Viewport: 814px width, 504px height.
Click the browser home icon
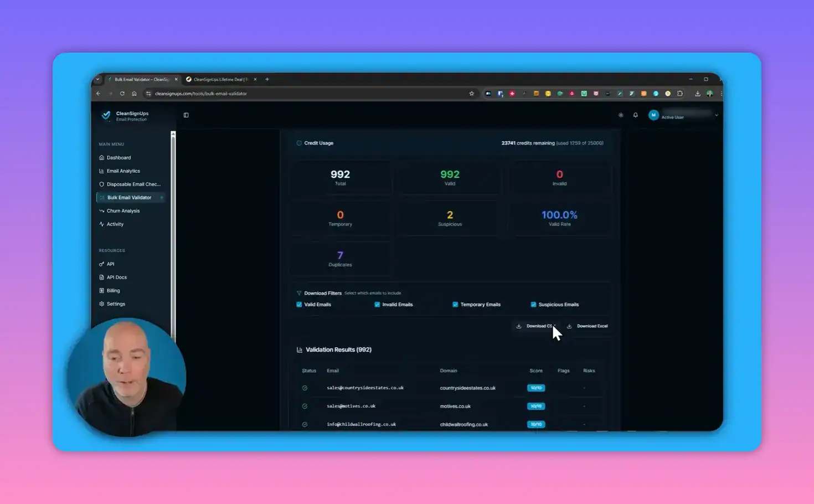coord(134,94)
